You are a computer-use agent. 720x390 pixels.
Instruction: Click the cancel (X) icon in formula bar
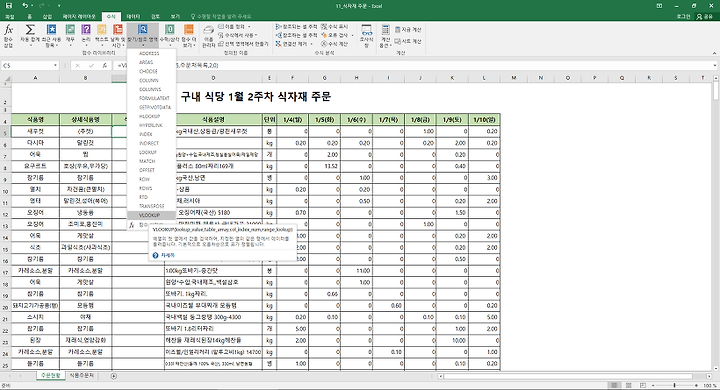pos(77,66)
